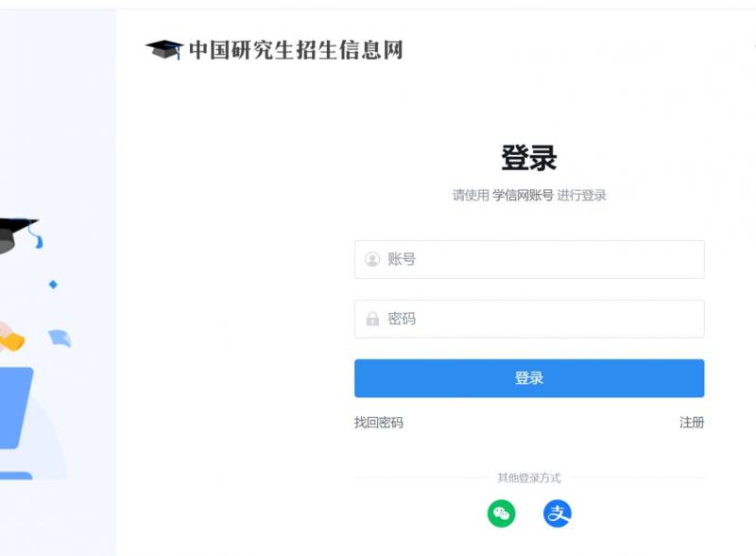Screen dimensions: 756x556
Task: Click the large 登录 heading
Action: click(x=529, y=158)
